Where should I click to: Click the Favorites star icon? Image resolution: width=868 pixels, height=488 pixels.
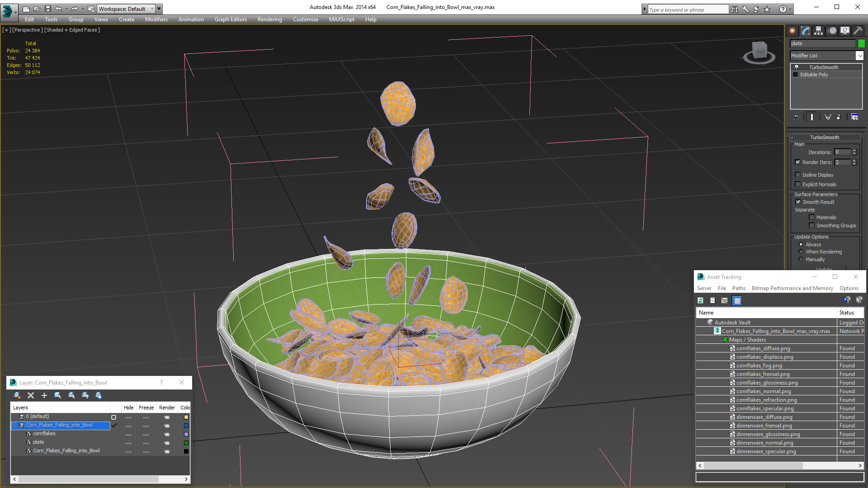coord(767,9)
